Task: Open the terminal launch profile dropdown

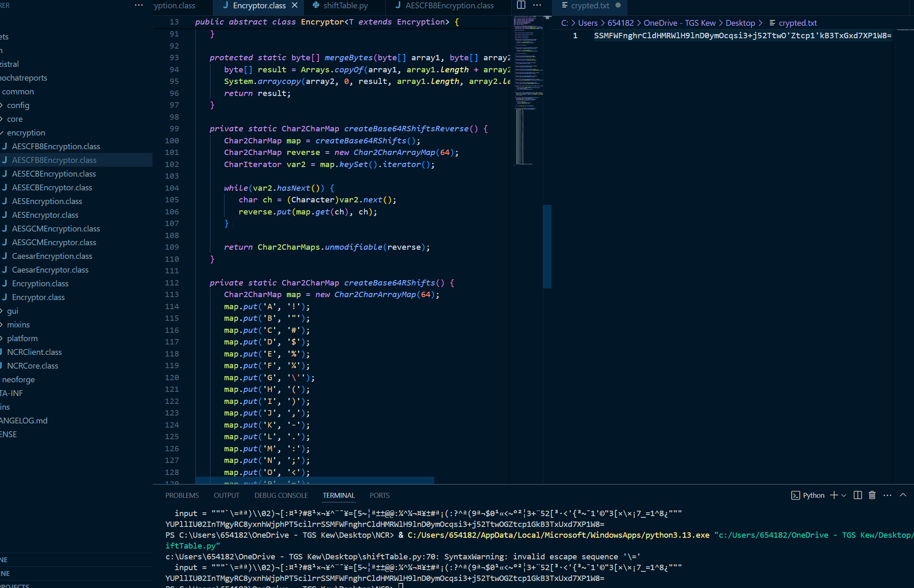Action: coord(844,495)
